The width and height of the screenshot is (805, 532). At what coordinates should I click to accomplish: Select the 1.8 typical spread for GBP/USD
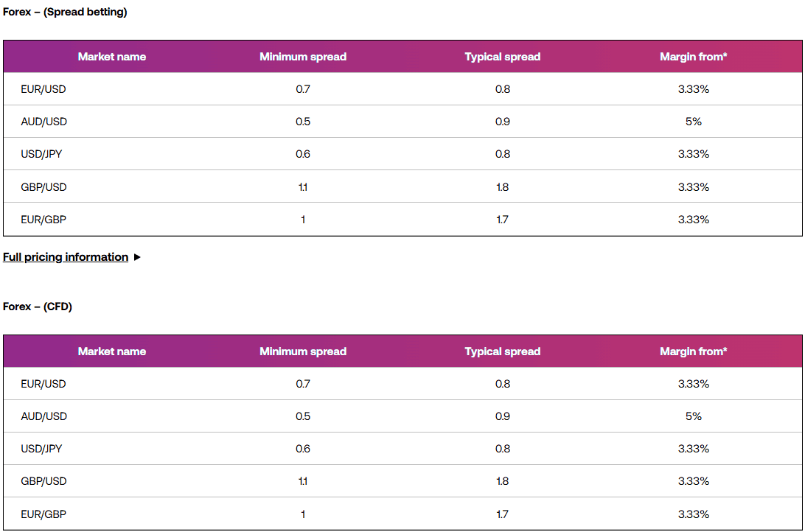[502, 186]
